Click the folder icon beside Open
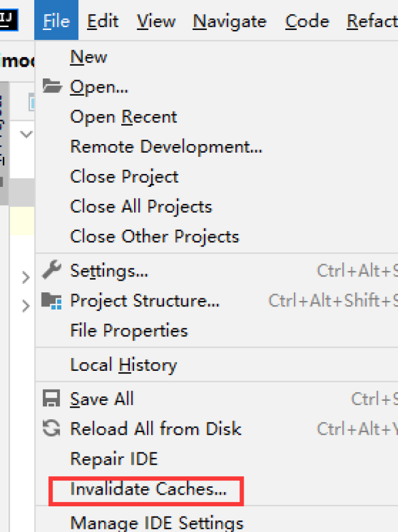Screen dimensions: 398x532 [x=52, y=87]
